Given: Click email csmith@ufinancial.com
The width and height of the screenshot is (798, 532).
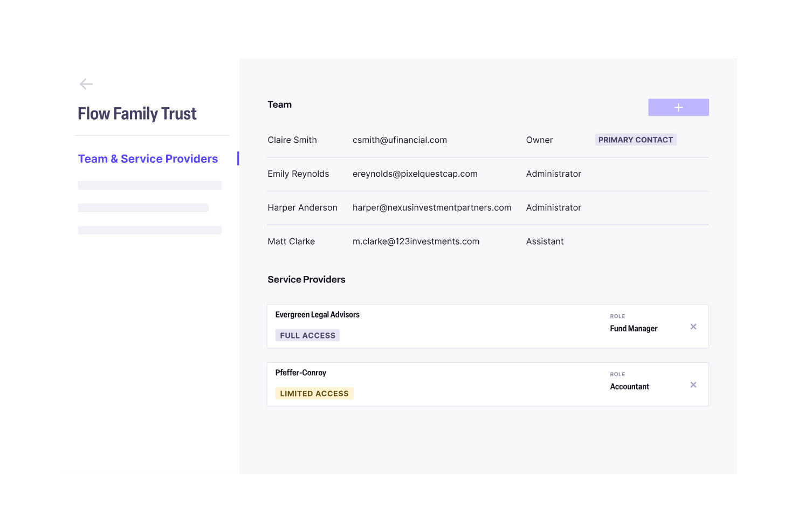Looking at the screenshot, I should click(x=400, y=140).
